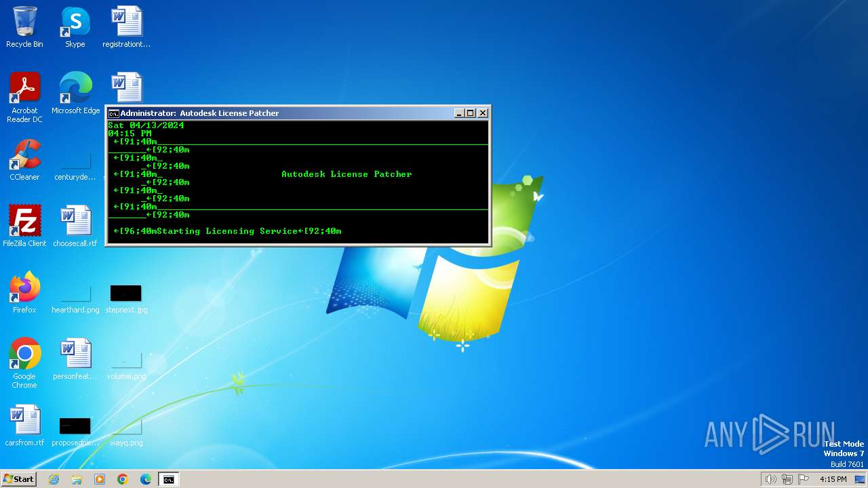
Task: Minimize the Autodesk License Patcher window
Action: tap(458, 113)
